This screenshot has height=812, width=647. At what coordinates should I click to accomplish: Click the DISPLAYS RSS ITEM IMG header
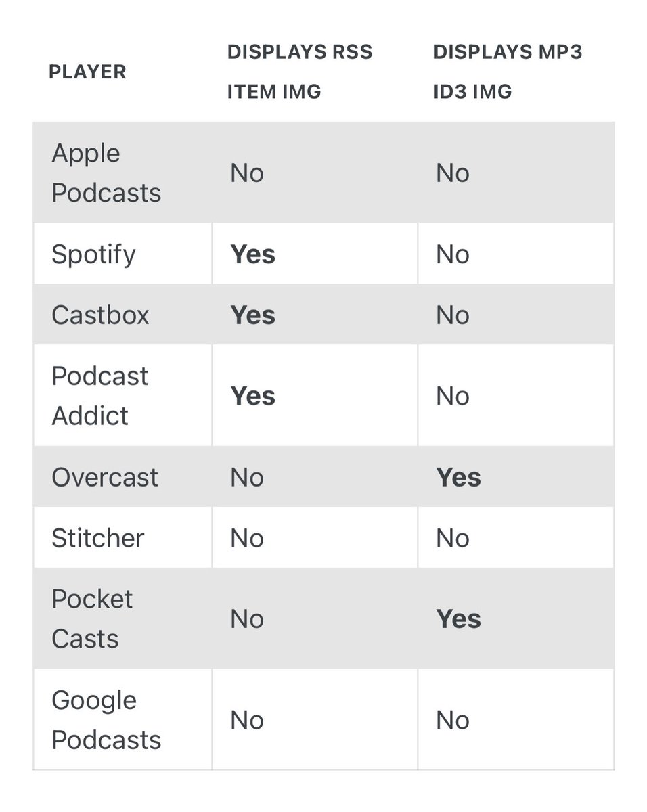pos(299,72)
